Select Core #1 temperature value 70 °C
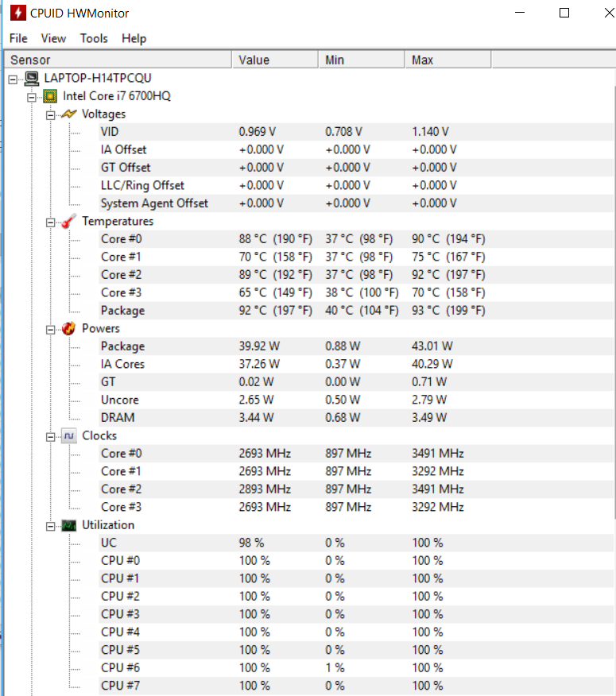This screenshot has height=696, width=616. coord(275,257)
